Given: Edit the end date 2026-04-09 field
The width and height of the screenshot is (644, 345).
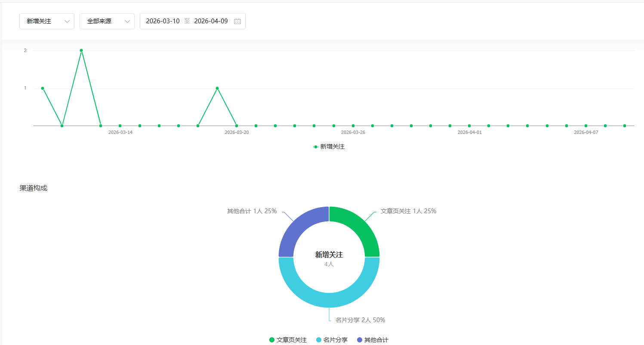Looking at the screenshot, I should coord(211,21).
